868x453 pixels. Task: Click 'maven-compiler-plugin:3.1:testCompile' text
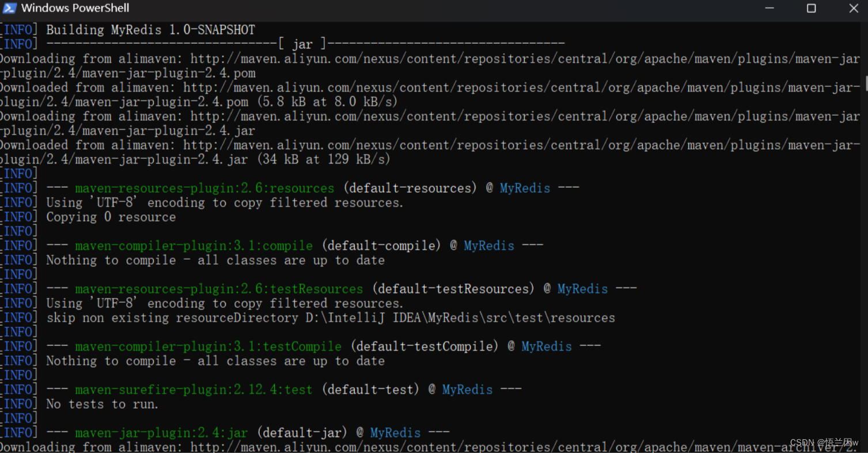pos(208,347)
